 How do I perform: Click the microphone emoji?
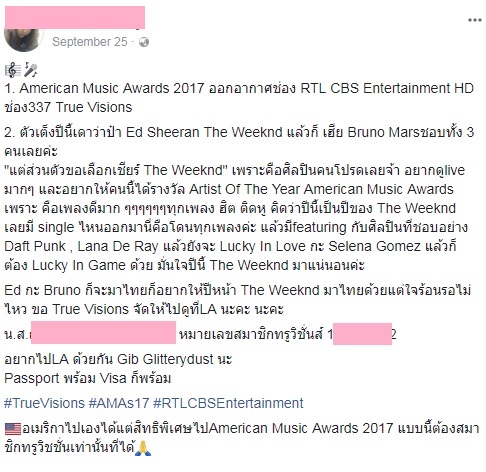pyautogui.click(x=31, y=70)
